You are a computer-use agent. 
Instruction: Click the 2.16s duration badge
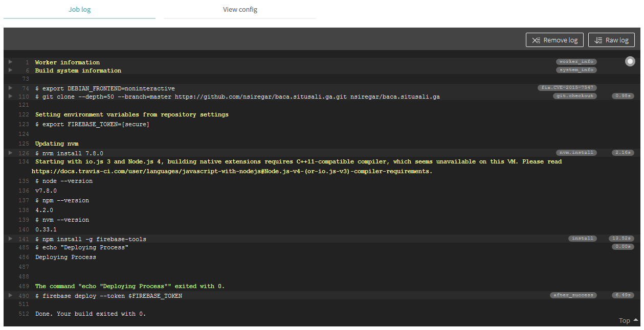623,153
